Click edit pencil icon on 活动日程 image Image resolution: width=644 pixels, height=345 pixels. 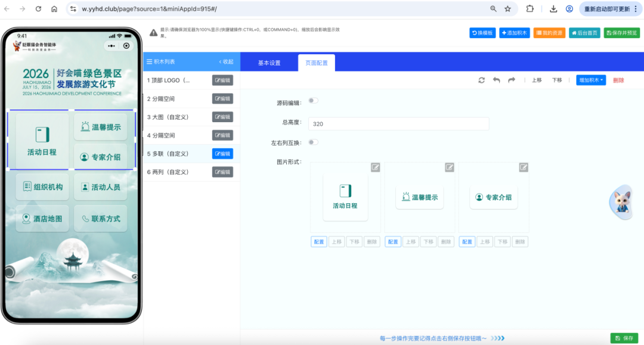click(375, 167)
